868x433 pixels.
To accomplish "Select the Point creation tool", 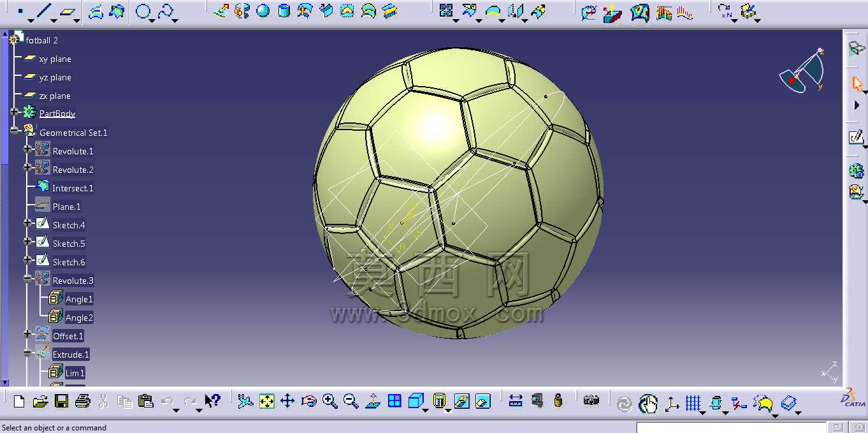I will coord(20,11).
